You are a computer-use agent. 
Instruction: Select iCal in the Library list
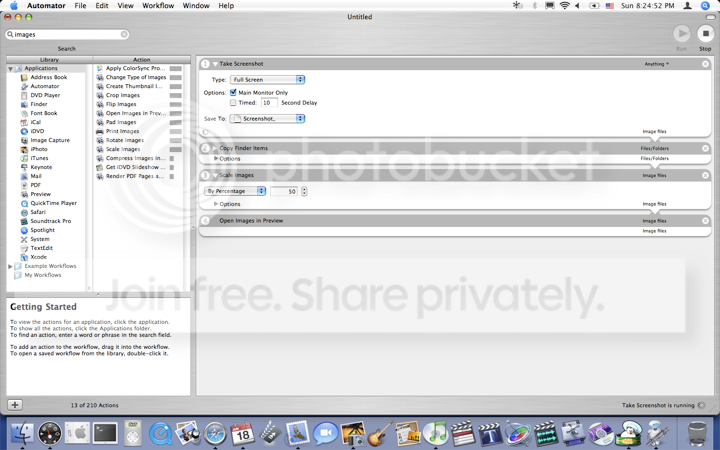(35, 122)
